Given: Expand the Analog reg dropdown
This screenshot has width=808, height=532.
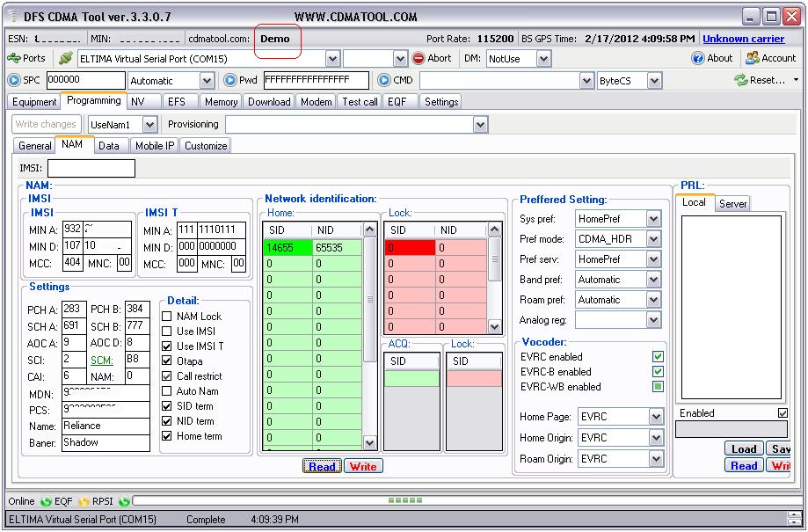Looking at the screenshot, I should coord(653,319).
